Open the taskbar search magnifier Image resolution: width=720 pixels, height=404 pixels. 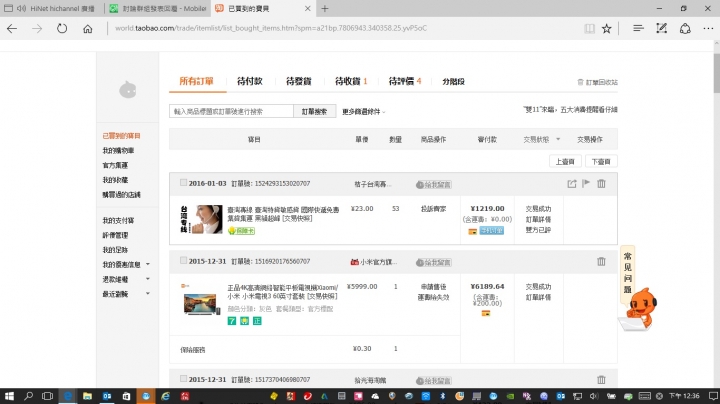point(28,396)
